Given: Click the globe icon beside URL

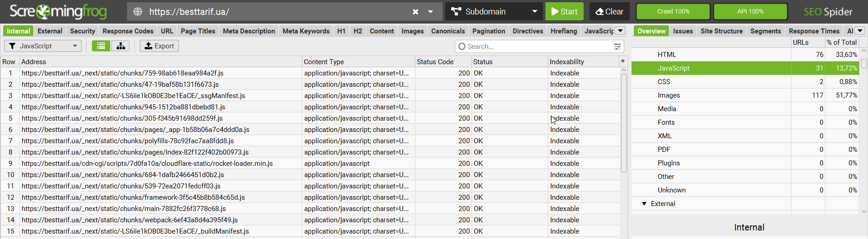Looking at the screenshot, I should [138, 12].
